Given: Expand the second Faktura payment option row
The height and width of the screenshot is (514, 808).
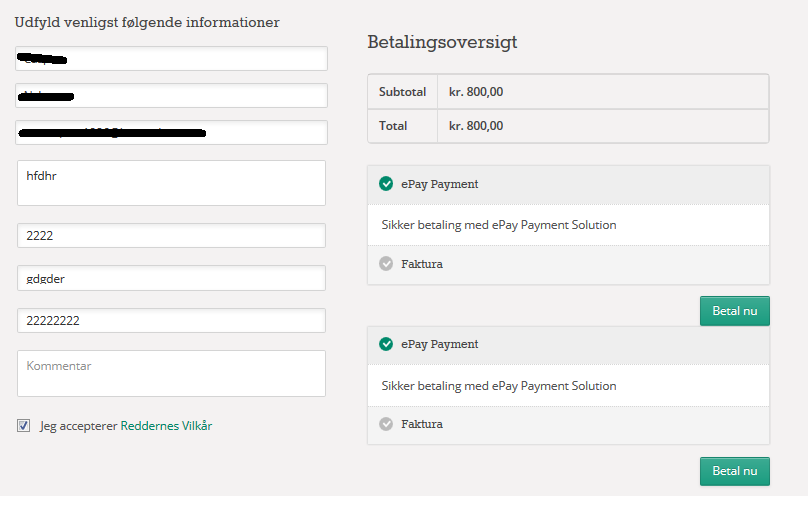Looking at the screenshot, I should 568,425.
